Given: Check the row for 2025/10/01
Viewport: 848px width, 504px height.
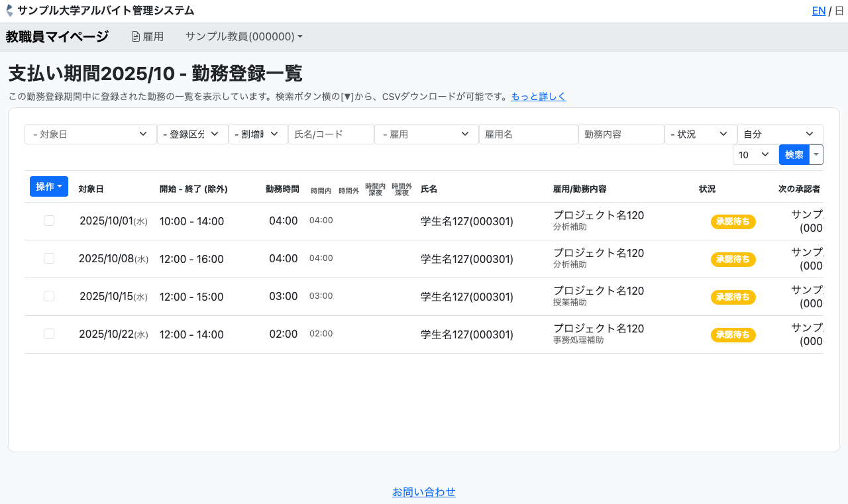Looking at the screenshot, I should [x=49, y=221].
